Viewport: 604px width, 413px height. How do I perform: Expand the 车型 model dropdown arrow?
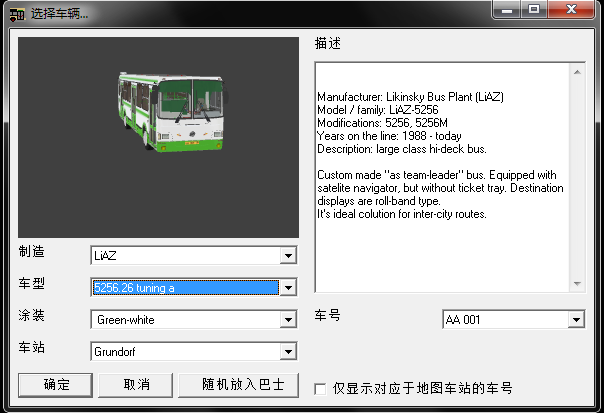[x=288, y=287]
